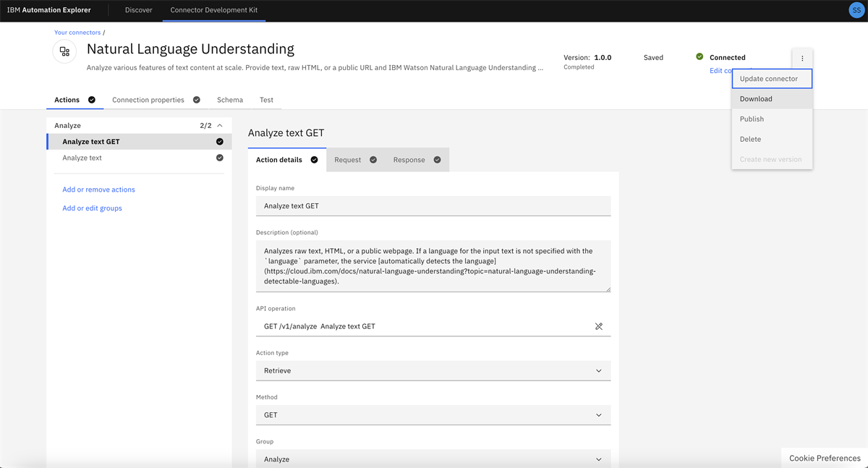Click the Description text area

point(433,266)
